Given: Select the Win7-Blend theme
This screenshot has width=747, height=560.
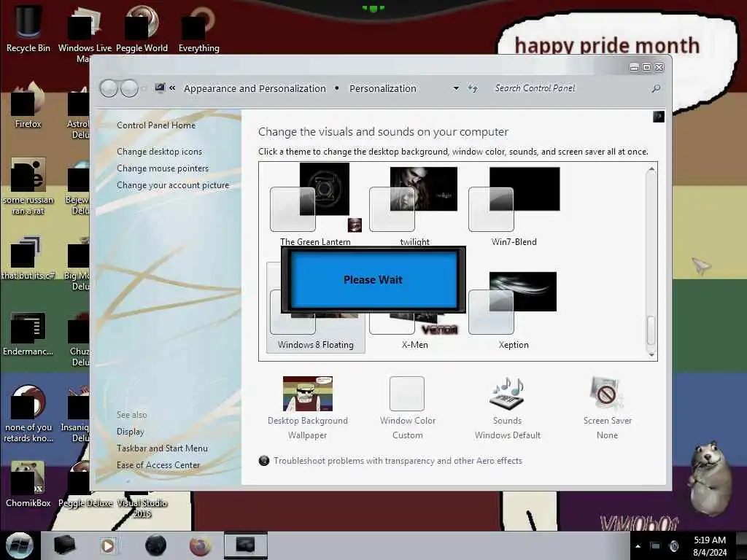Looking at the screenshot, I should (x=514, y=205).
